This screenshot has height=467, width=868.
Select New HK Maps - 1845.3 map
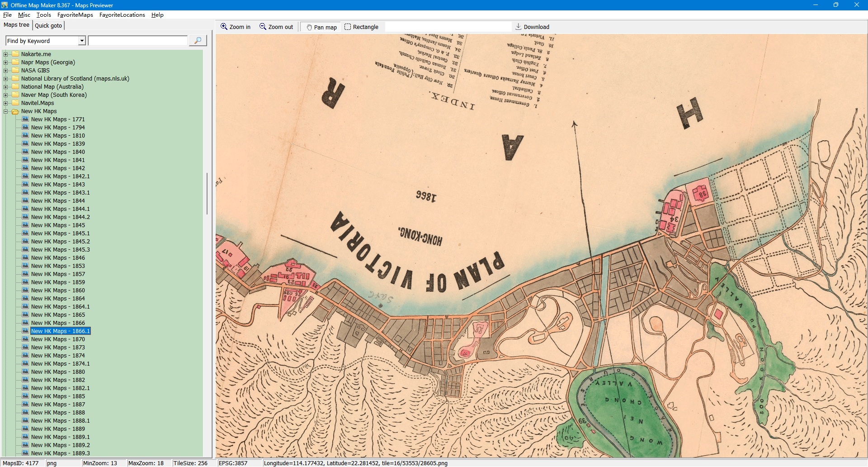coord(60,250)
